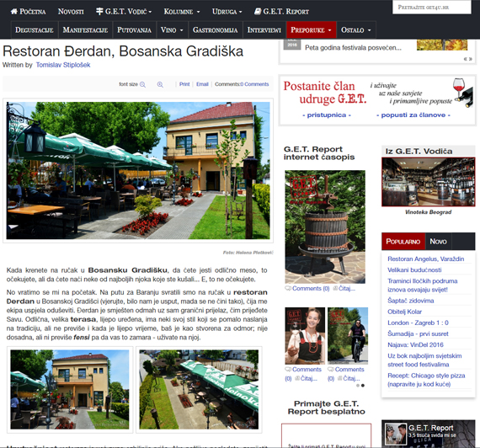Open the aerial terrace umbrellas thumbnail
The image size is (480, 448).
pos(199,390)
